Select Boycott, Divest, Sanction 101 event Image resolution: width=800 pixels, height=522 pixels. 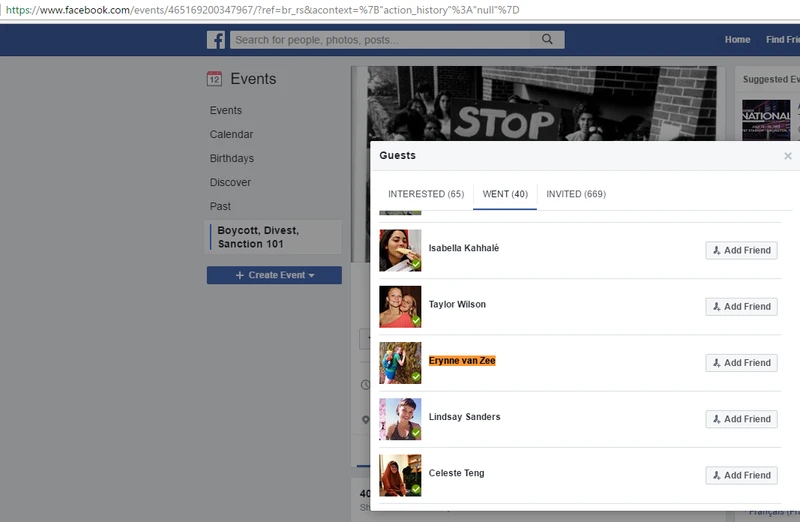pos(273,237)
